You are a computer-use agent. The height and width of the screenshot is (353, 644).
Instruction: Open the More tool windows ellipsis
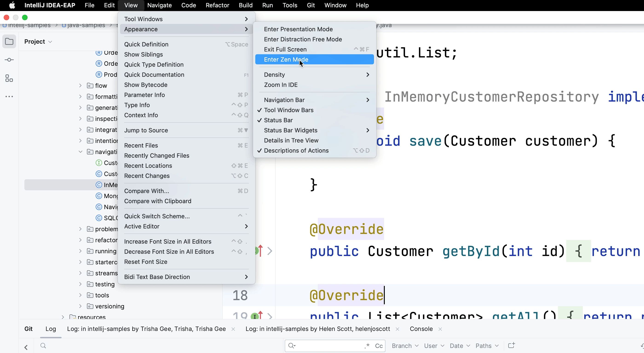click(9, 97)
